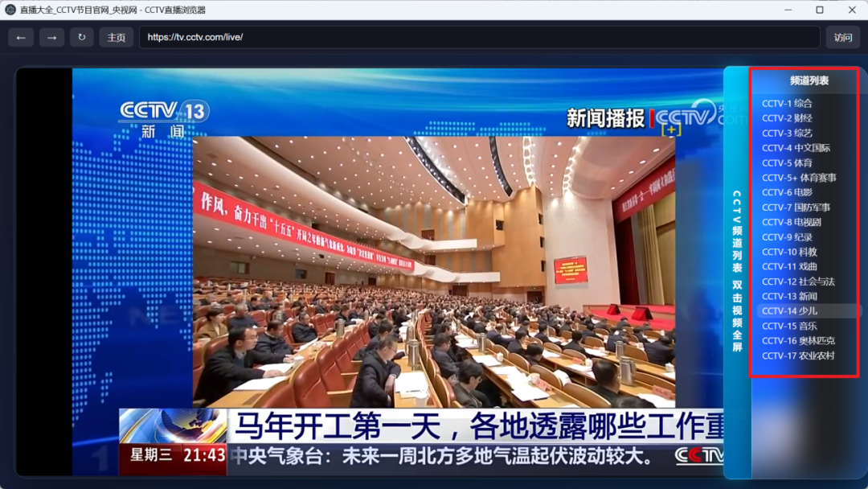Maximize the browser window
Viewport: 868px width, 489px height.
[x=820, y=10]
